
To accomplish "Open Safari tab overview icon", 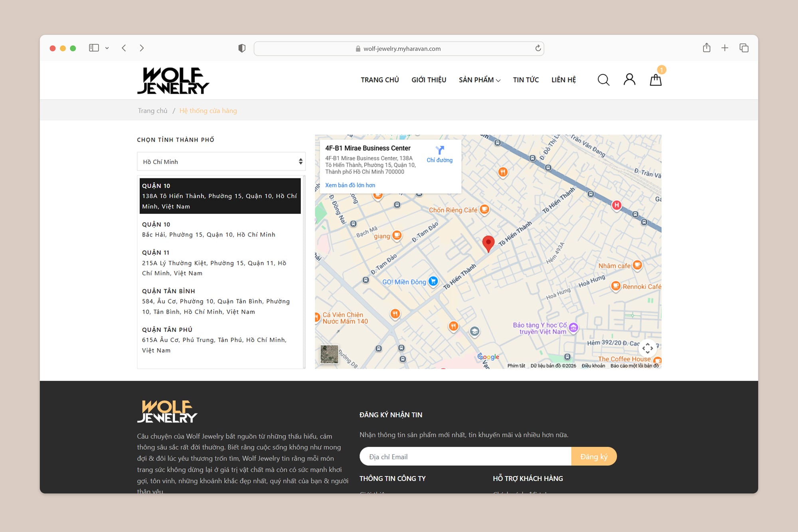I will 744,48.
